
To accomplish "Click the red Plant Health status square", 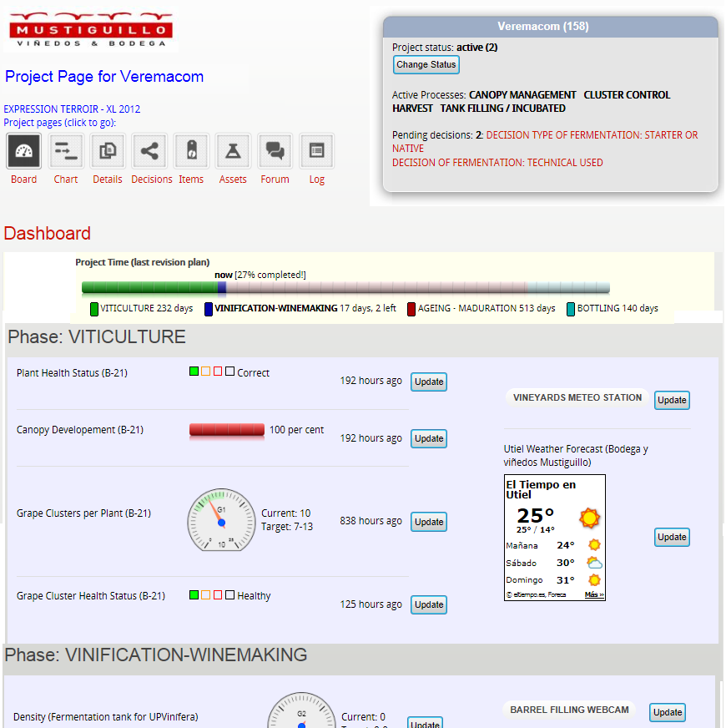I will [218, 372].
